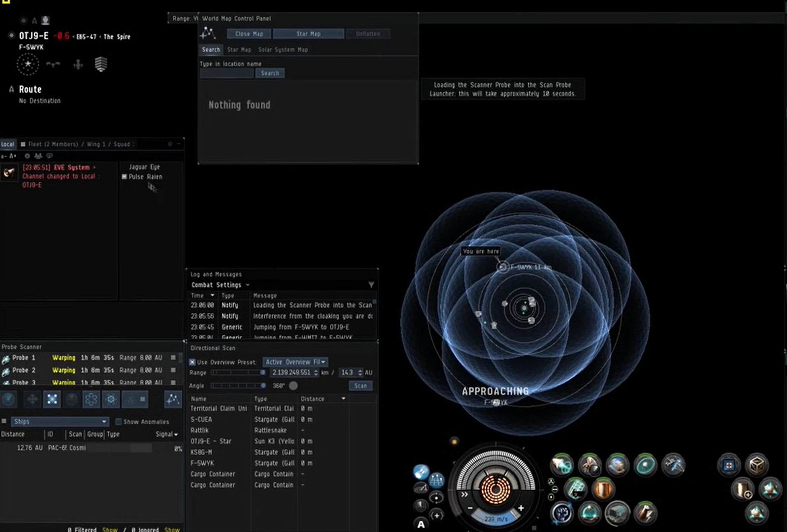Select the KS8G-M stargate row in scan results
This screenshot has width=787, height=532.
click(x=282, y=452)
